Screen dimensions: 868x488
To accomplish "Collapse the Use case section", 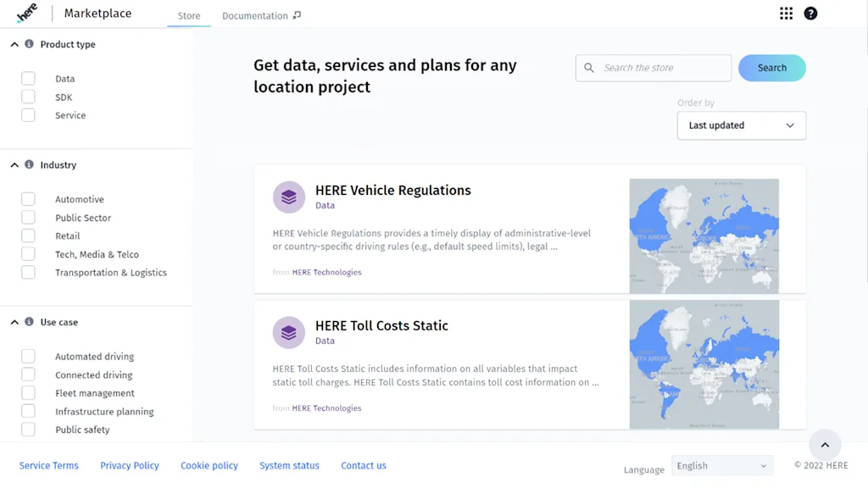I will [x=14, y=322].
